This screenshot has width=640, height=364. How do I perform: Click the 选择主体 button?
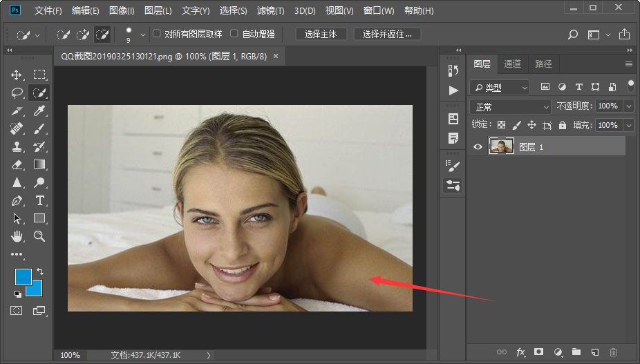pyautogui.click(x=321, y=35)
